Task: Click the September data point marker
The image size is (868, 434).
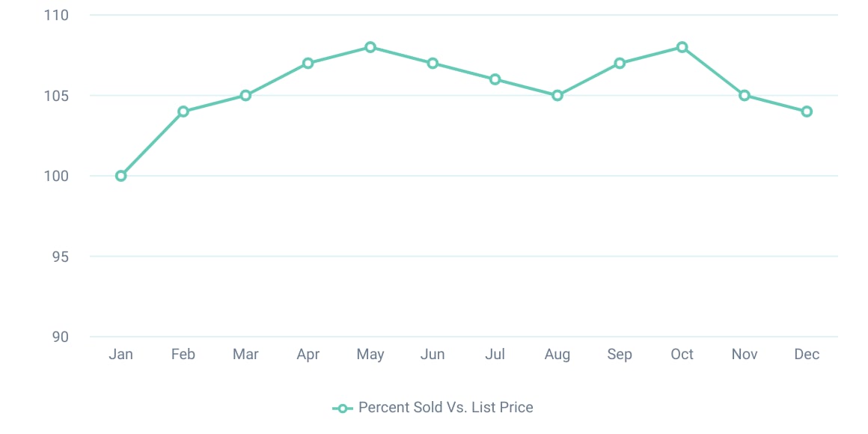Action: 620,64
